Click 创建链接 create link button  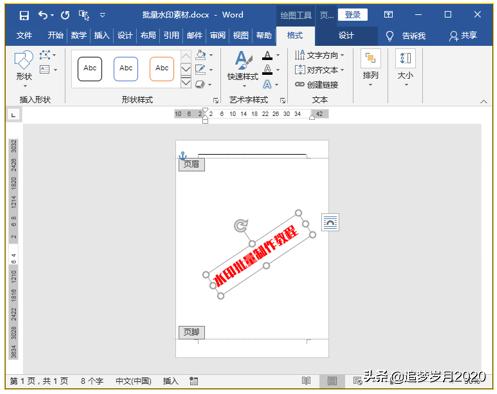click(x=317, y=85)
